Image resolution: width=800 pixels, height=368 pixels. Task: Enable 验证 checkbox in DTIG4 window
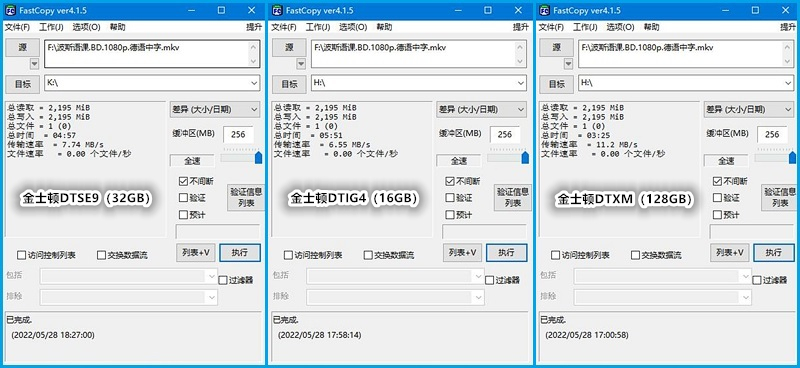click(x=450, y=198)
